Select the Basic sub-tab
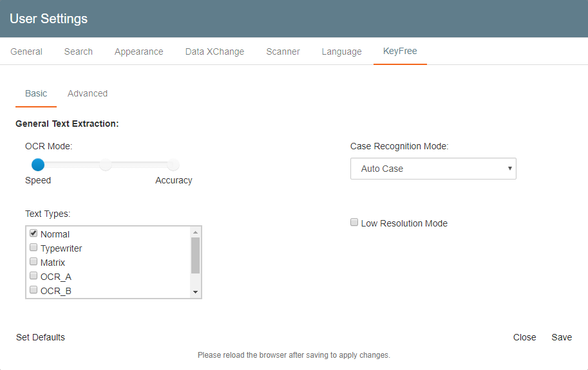The width and height of the screenshot is (588, 370). [x=36, y=93]
